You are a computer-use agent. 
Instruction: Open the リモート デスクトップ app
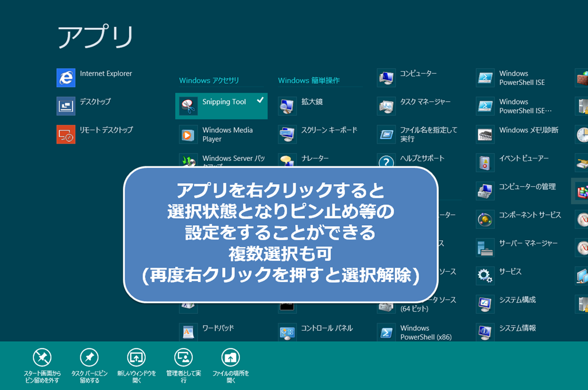coord(95,134)
